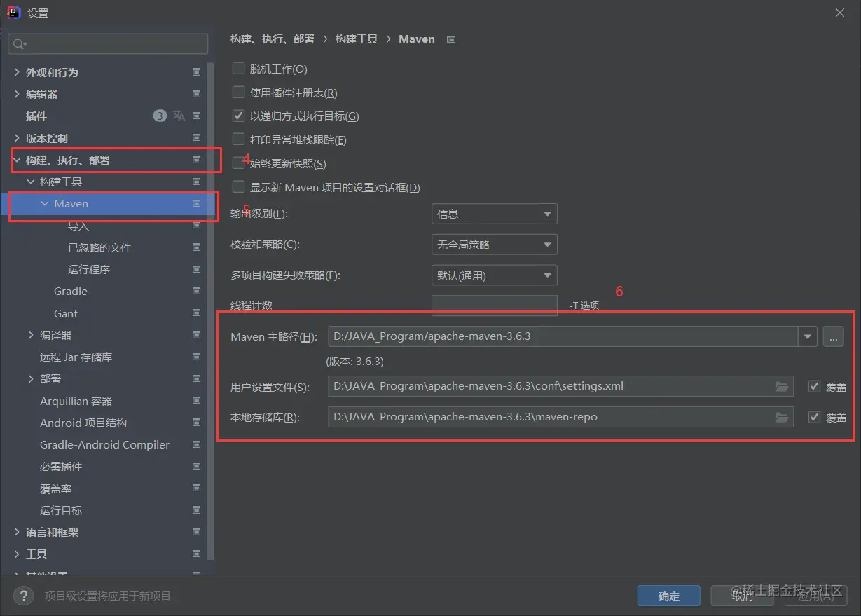Viewport: 861px width, 616px height.
Task: Click the project-level icon beside 构建、执行、部署
Action: coord(197,160)
